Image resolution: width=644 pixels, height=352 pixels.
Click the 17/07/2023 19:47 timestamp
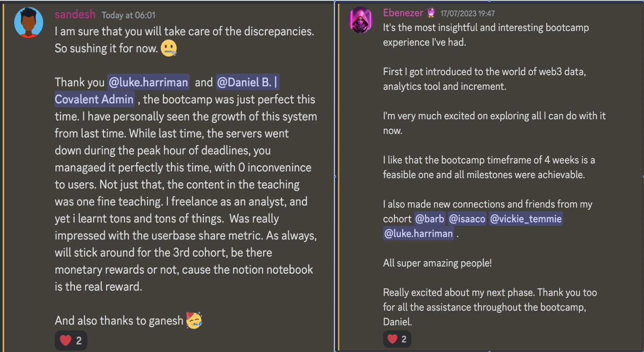pyautogui.click(x=468, y=13)
